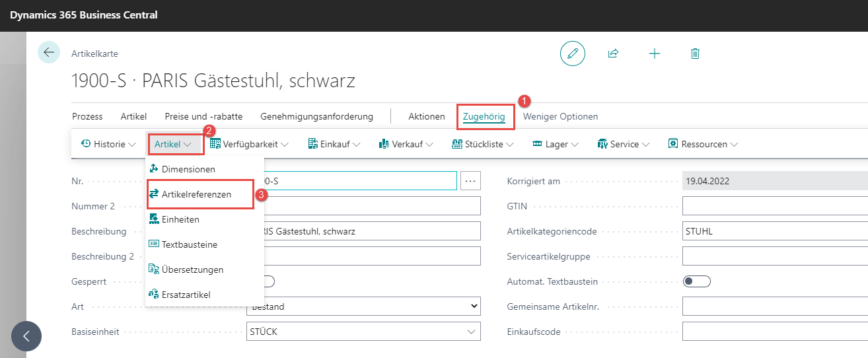868x358 pixels.
Task: Choose Textbausteine from the menu
Action: click(205, 244)
